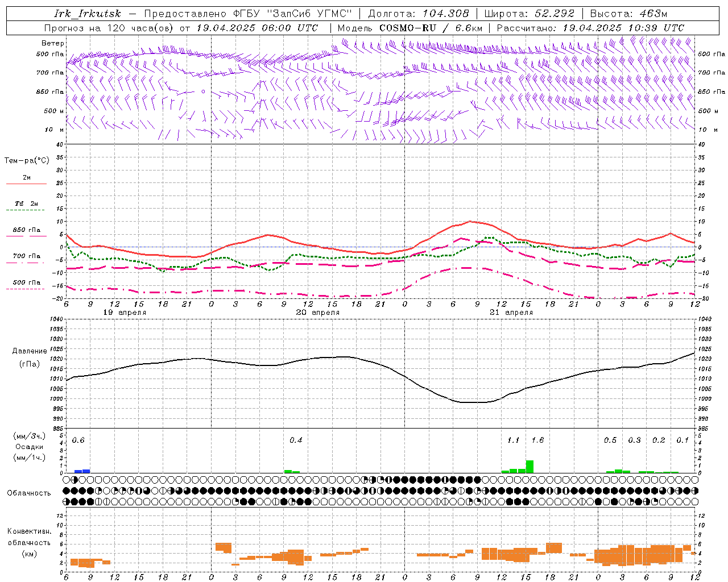Click the 850 гПа temperature legend label

(27, 230)
